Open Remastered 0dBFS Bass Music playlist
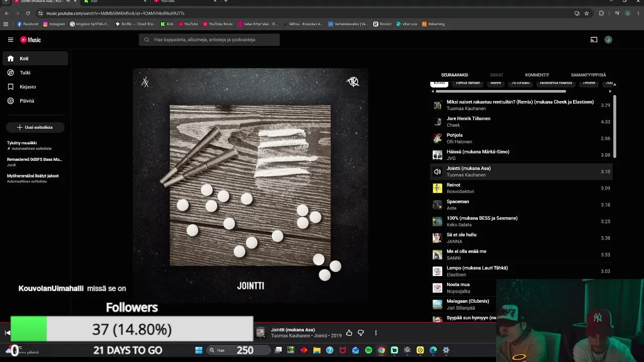This screenshot has width=644, height=362. coord(35,162)
